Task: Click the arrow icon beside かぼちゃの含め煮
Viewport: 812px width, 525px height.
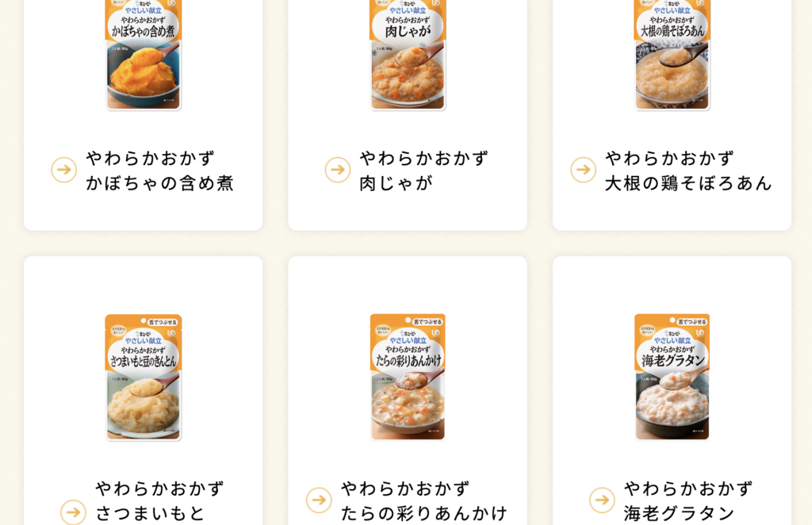Action: click(x=64, y=170)
